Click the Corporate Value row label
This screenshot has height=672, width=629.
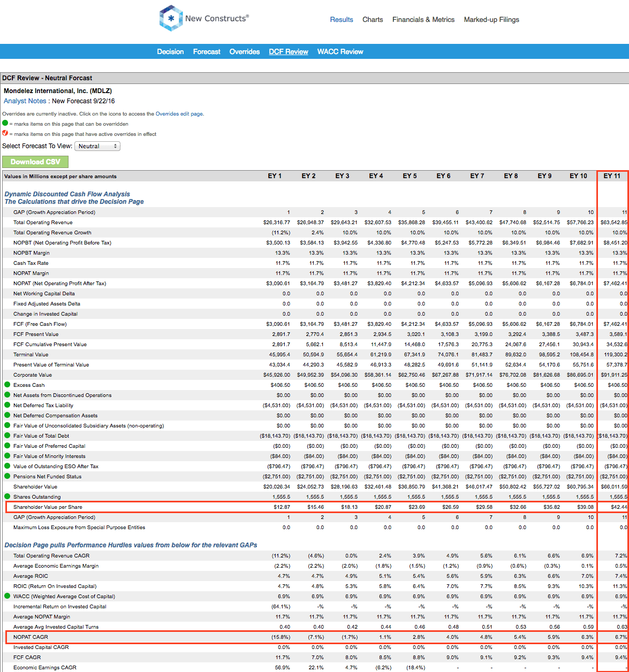(x=33, y=375)
